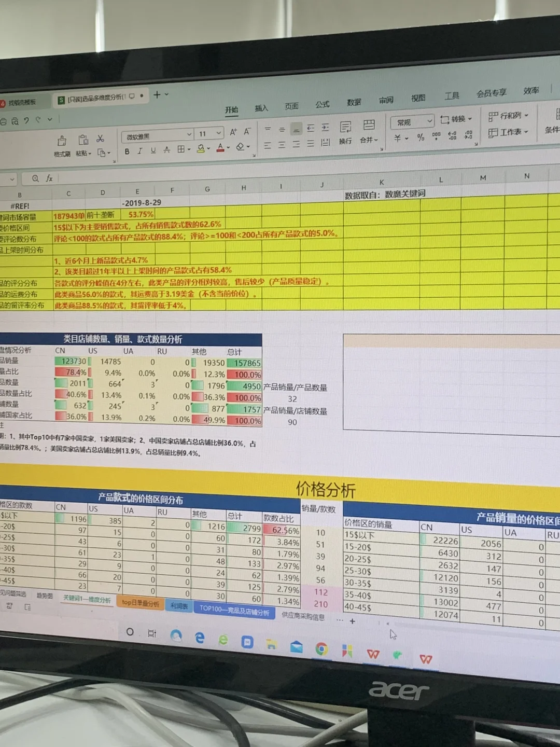Click the more sheets ellipsis button
The height and width of the screenshot is (747, 560).
pos(340,619)
